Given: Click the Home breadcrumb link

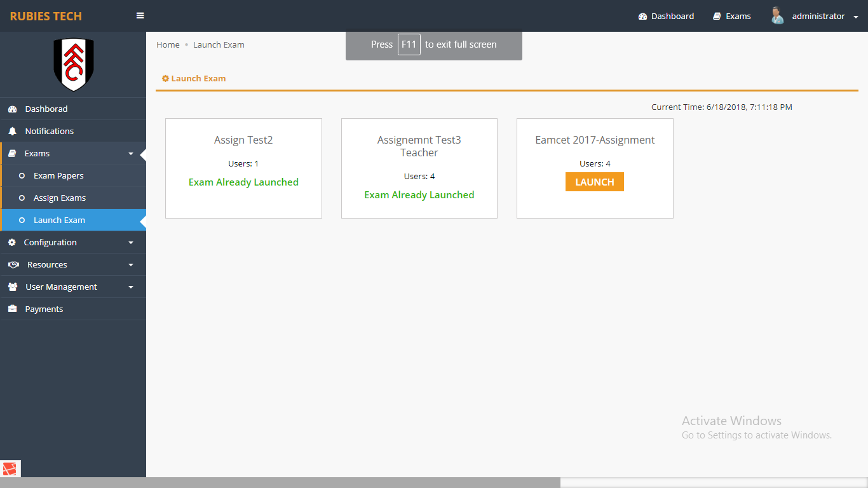Looking at the screenshot, I should [x=168, y=44].
